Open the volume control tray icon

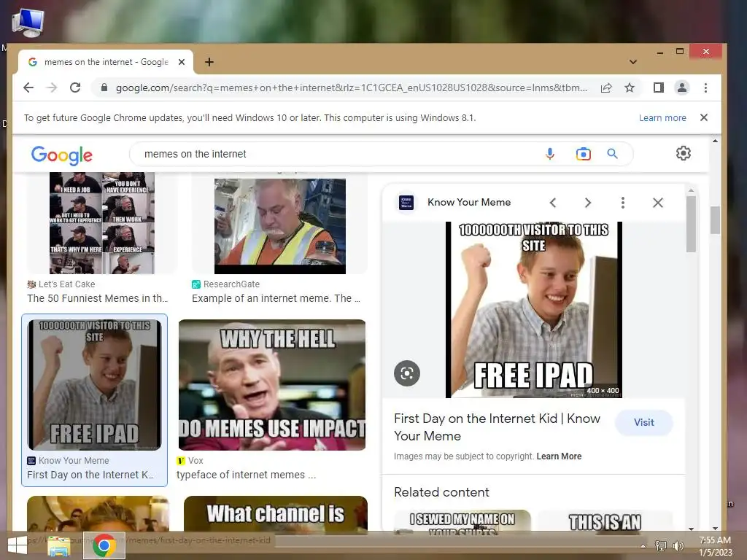(678, 545)
